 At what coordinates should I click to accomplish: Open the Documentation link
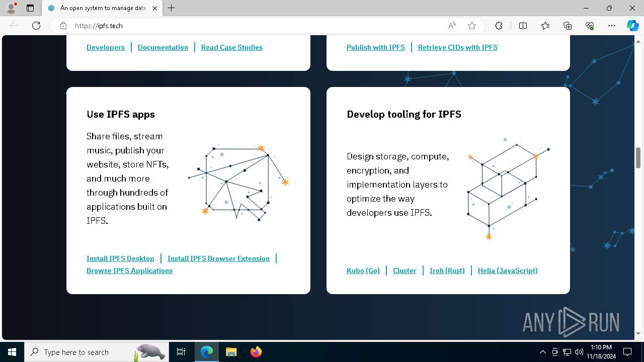pyautogui.click(x=163, y=47)
